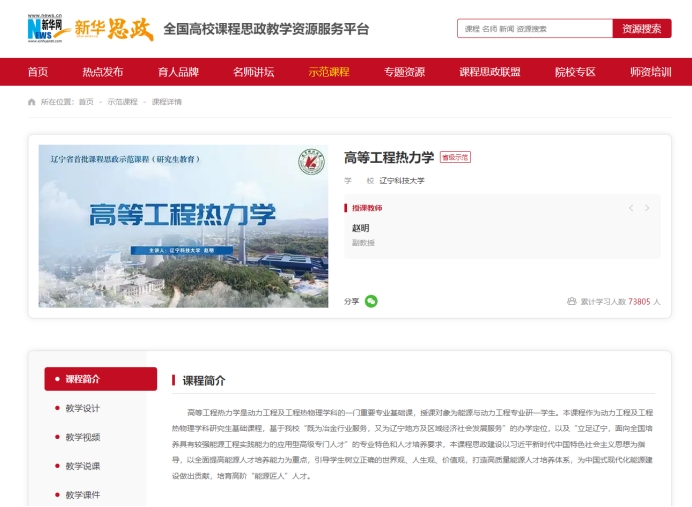Follow the 示范课程 breadcrumb link
The image size is (692, 507).
(122, 102)
